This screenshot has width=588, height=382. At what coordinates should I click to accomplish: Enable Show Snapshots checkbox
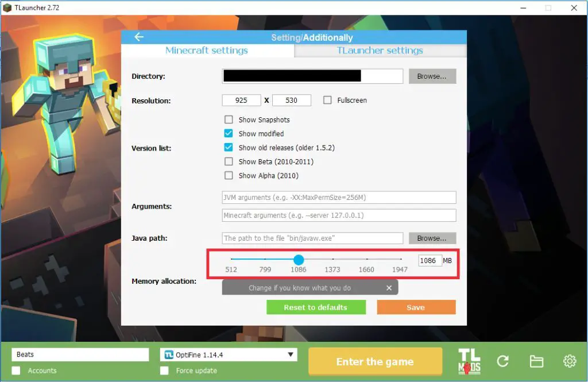(229, 119)
